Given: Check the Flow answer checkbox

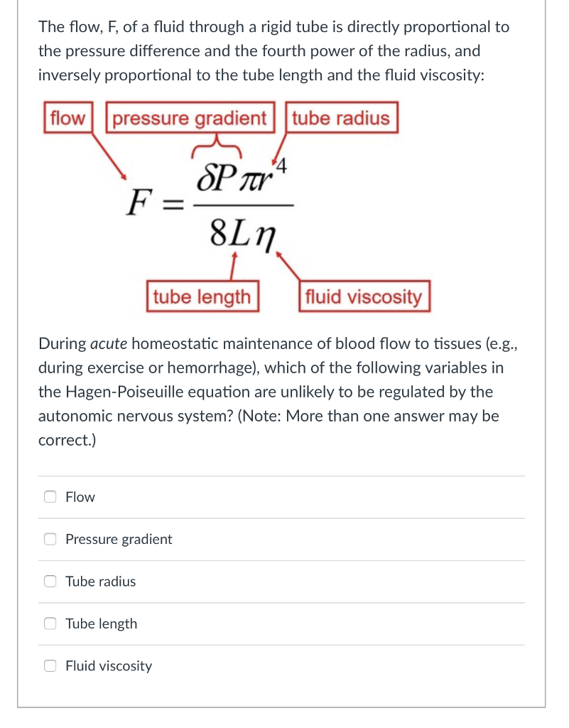Looking at the screenshot, I should 50,496.
